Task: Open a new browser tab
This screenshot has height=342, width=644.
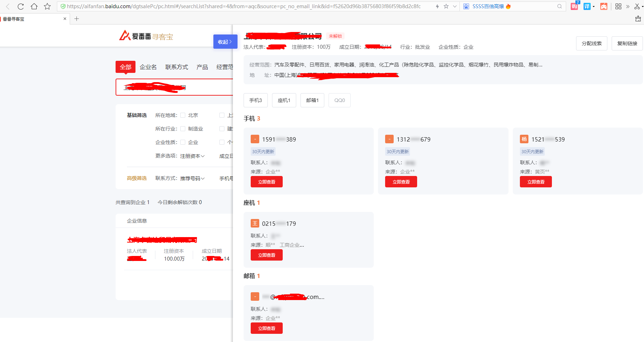Action: pyautogui.click(x=76, y=19)
